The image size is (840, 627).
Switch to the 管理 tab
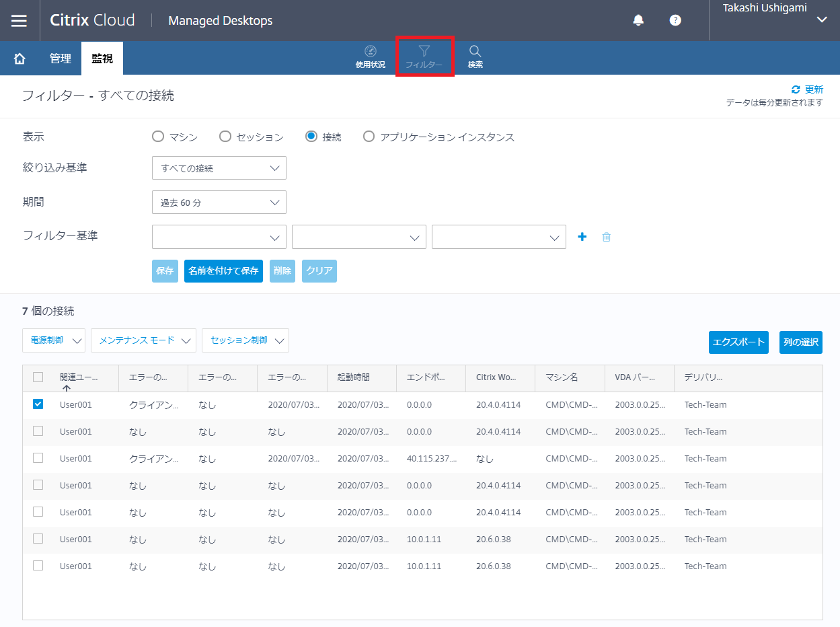60,58
